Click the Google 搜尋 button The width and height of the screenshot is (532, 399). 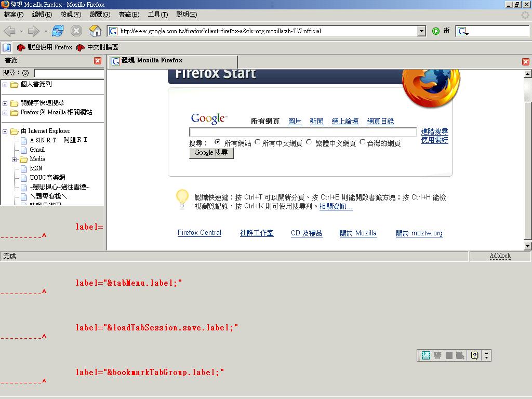pos(211,153)
